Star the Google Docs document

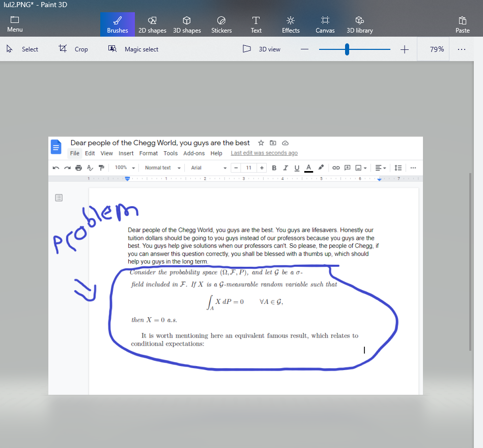click(x=261, y=143)
